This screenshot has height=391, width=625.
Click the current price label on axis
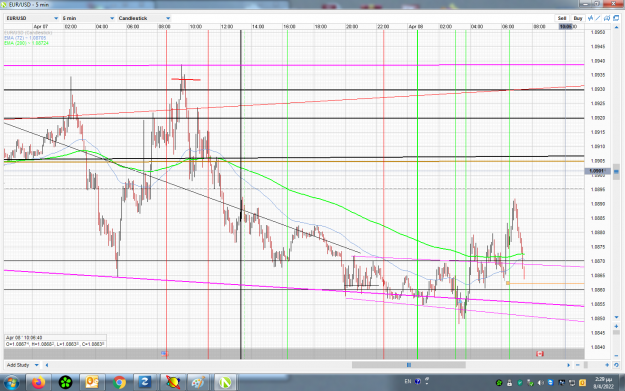pos(597,171)
